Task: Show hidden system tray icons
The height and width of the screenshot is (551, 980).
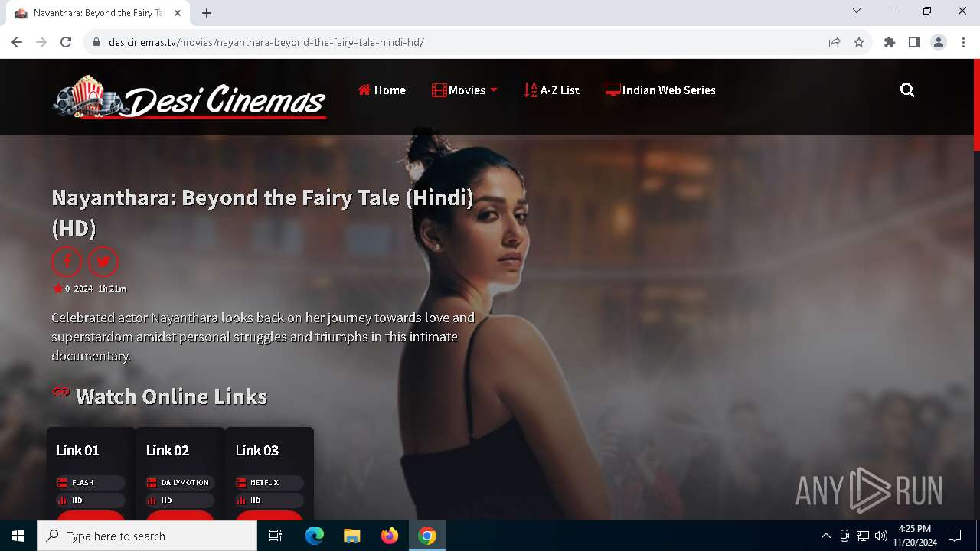Action: coord(825,536)
